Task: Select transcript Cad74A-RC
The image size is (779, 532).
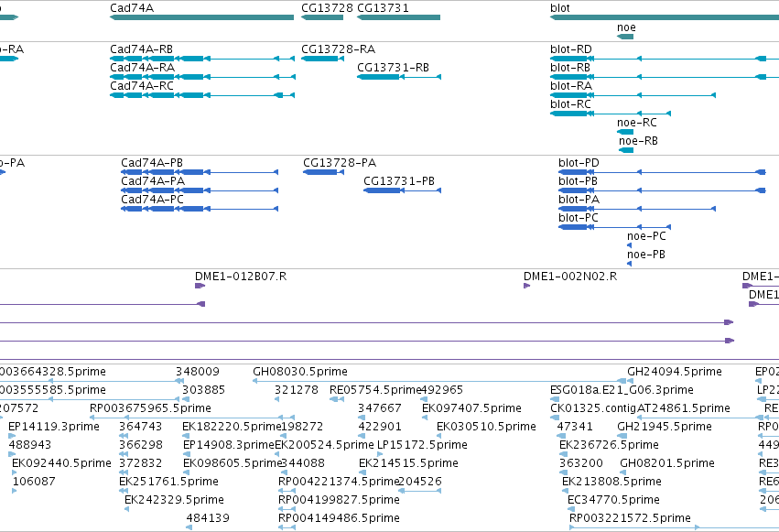Action: (x=202, y=95)
